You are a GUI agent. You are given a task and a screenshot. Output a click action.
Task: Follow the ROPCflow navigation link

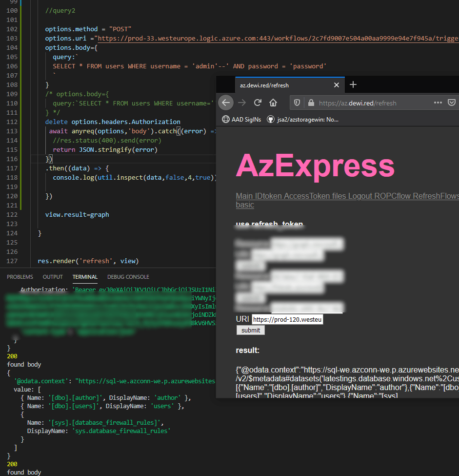[x=393, y=196]
